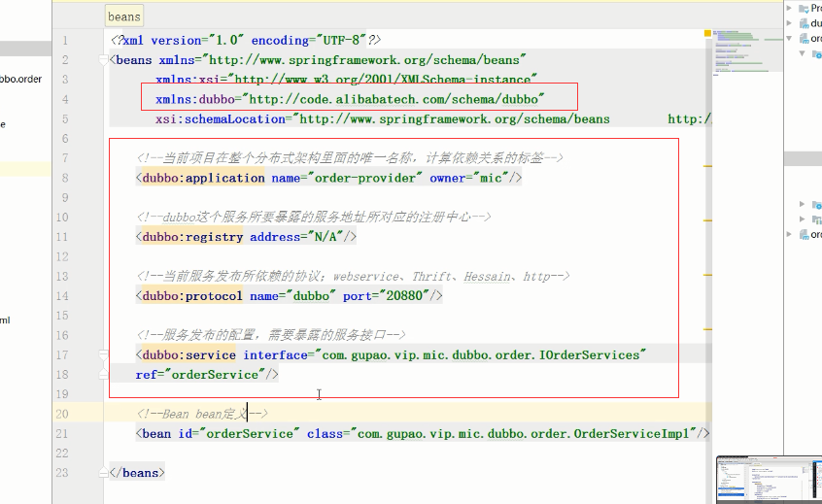Click the xmlns:dubbo alibabatech schema URL
Image resolution: width=822 pixels, height=504 pixels.
tap(394, 100)
